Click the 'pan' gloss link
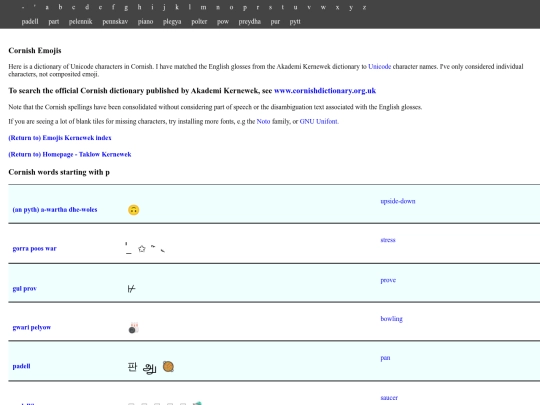Screen dimensions: 540x405 click(385, 358)
